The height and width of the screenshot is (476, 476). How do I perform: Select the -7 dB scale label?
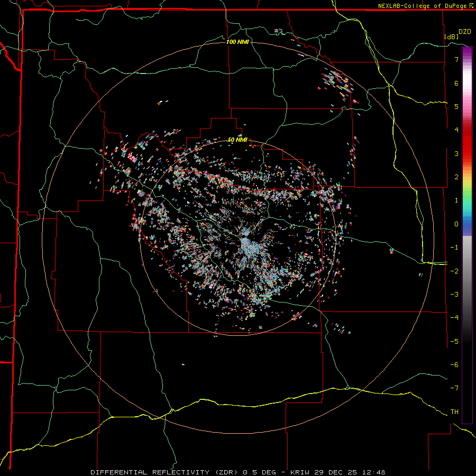tap(454, 388)
